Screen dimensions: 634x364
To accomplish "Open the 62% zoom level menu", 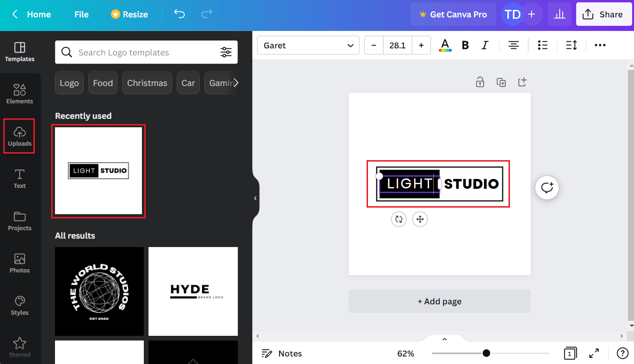I will (x=406, y=353).
